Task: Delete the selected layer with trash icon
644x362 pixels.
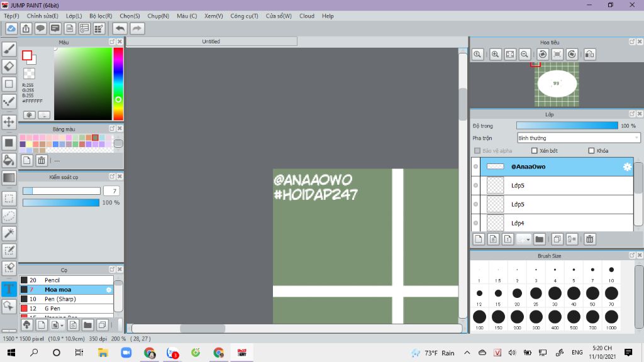Action: pos(590,239)
